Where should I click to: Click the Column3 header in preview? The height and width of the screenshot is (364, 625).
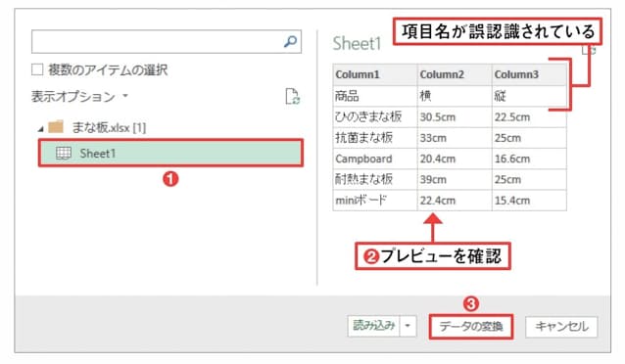529,74
